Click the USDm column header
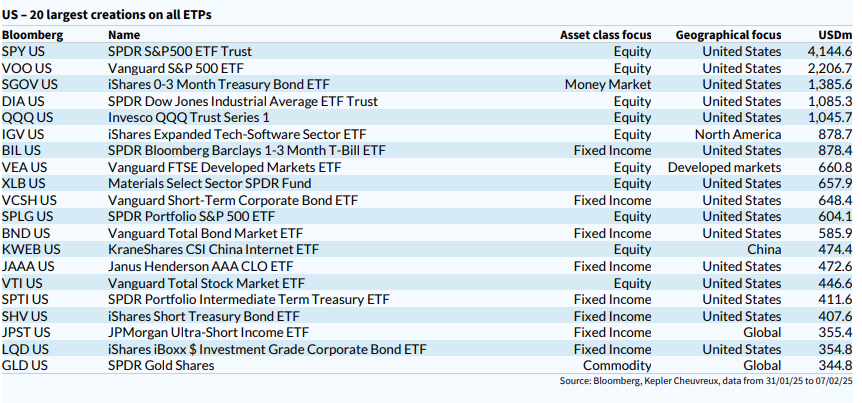Image resolution: width=862 pixels, height=403 pixels. coord(834,35)
